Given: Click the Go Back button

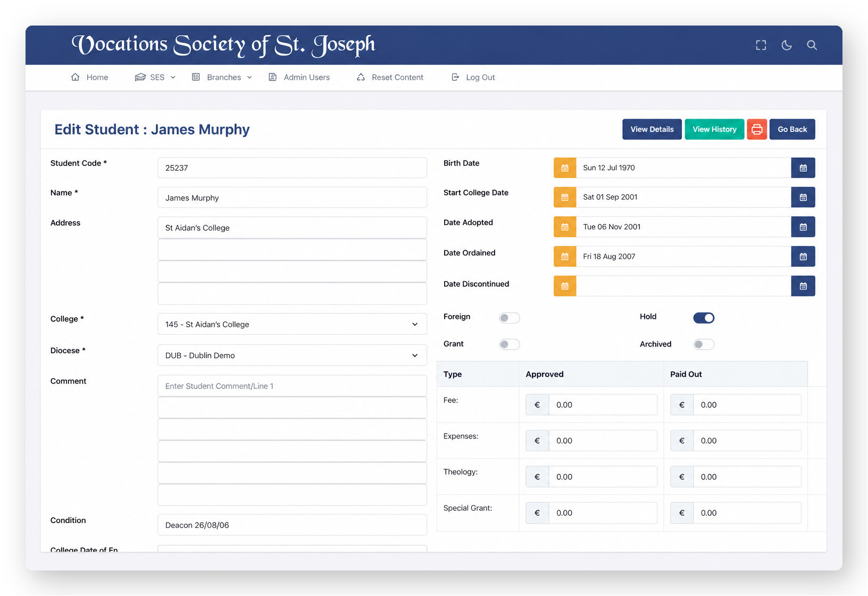Looking at the screenshot, I should pos(792,129).
